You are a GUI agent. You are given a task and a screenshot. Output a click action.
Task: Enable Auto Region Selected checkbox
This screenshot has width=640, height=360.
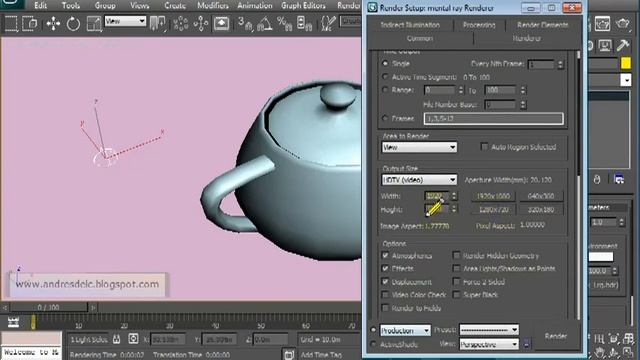[x=484, y=147]
